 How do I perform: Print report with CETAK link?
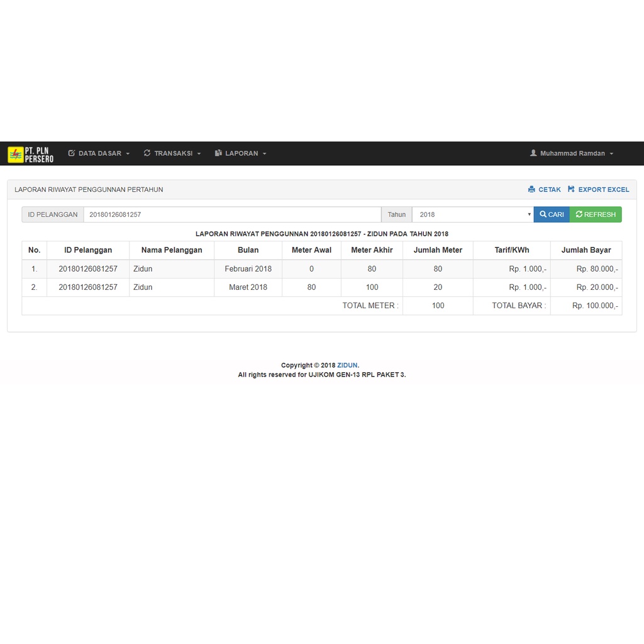(545, 189)
